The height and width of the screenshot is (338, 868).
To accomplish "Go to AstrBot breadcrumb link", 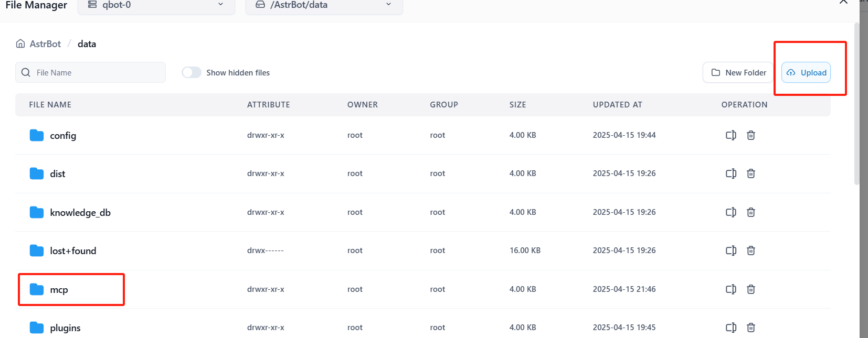I will (x=45, y=44).
